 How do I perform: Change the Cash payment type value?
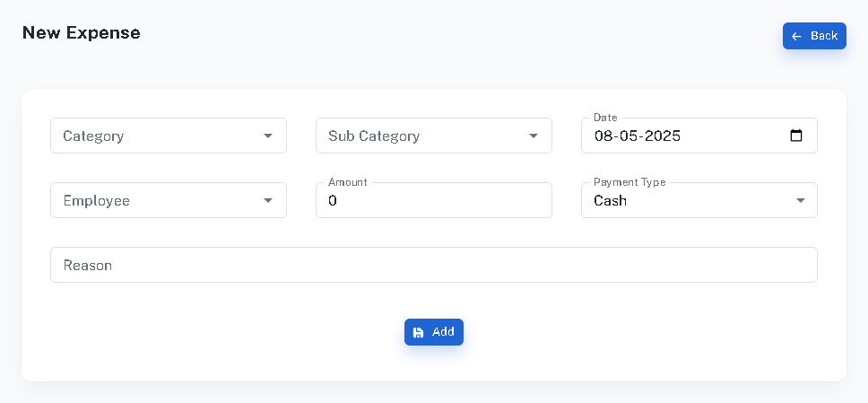point(699,200)
